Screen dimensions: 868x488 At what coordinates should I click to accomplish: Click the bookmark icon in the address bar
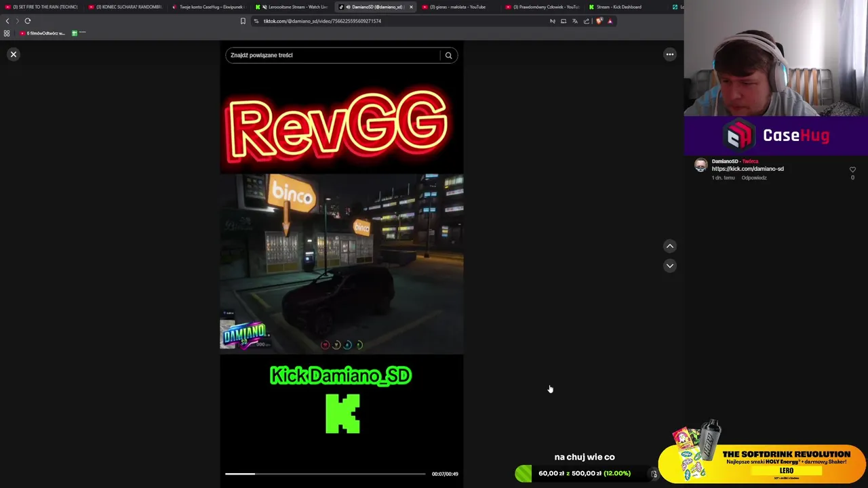tap(243, 21)
